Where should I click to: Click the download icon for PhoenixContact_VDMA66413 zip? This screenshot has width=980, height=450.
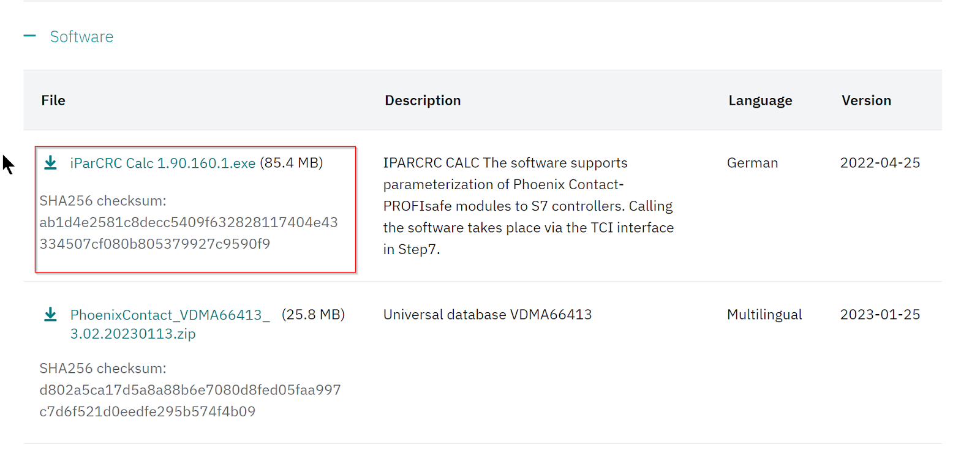point(50,315)
